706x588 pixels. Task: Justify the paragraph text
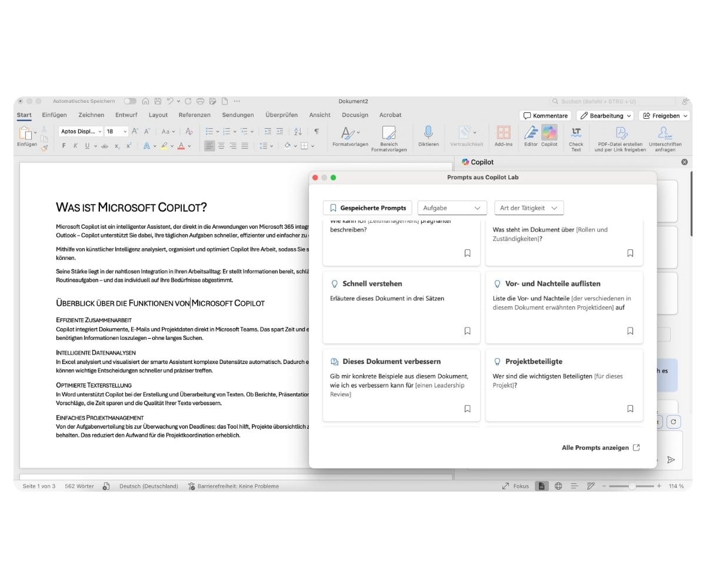pos(245,146)
